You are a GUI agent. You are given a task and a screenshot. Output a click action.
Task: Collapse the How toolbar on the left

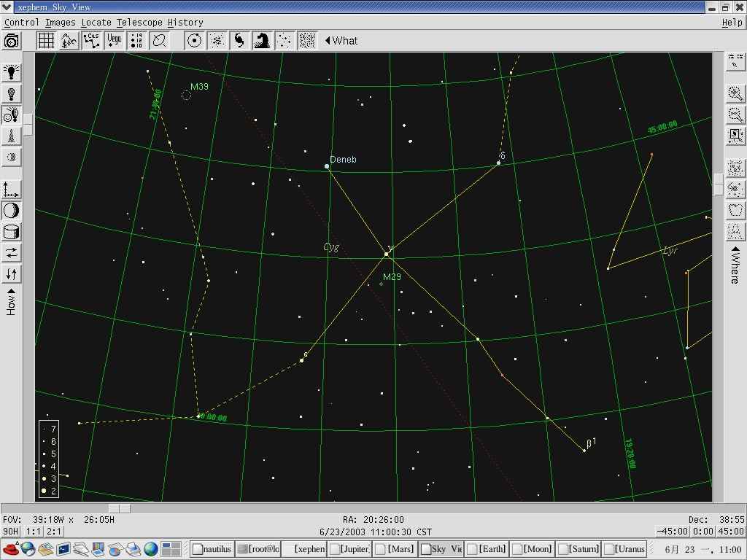click(11, 301)
